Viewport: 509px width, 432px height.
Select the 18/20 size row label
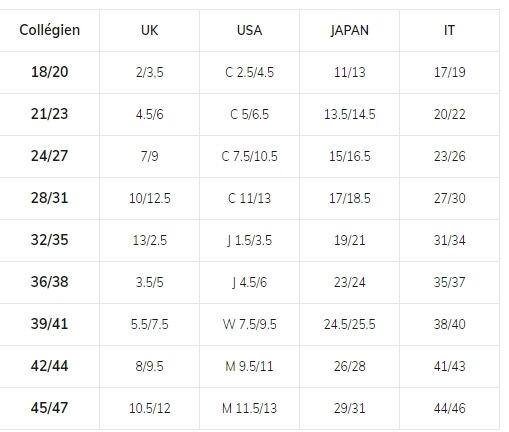50,72
